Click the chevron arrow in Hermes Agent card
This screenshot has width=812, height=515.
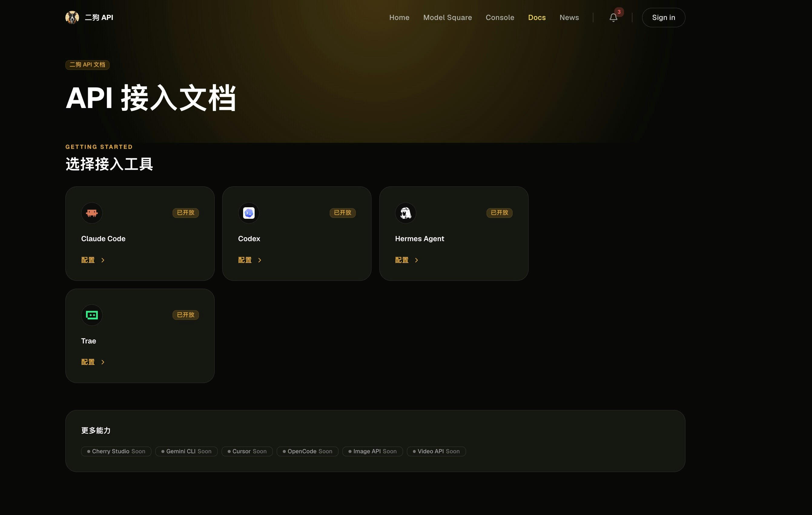pyautogui.click(x=417, y=260)
